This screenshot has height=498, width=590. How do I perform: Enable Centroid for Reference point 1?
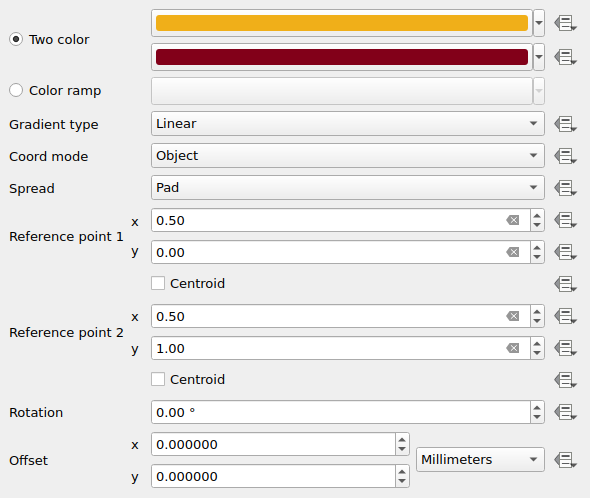click(158, 283)
